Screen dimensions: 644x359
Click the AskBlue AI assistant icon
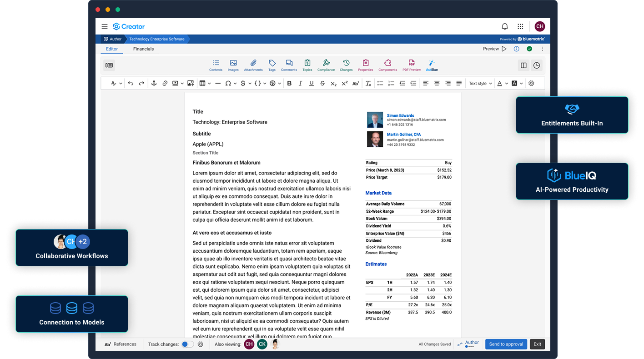click(432, 65)
